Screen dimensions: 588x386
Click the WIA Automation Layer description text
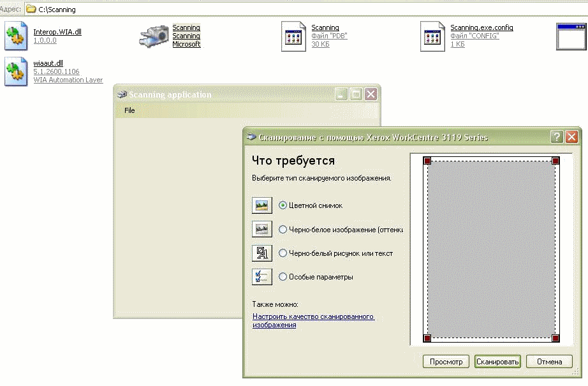68,80
